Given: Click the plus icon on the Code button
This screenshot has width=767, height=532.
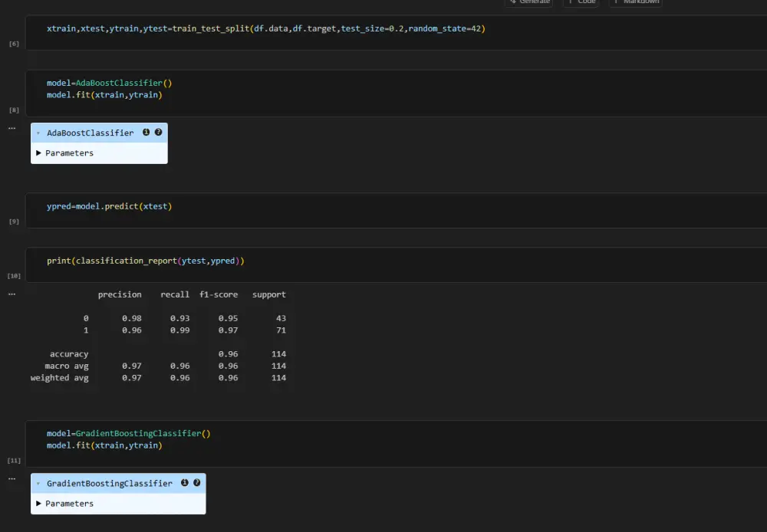Looking at the screenshot, I should 571,2.
